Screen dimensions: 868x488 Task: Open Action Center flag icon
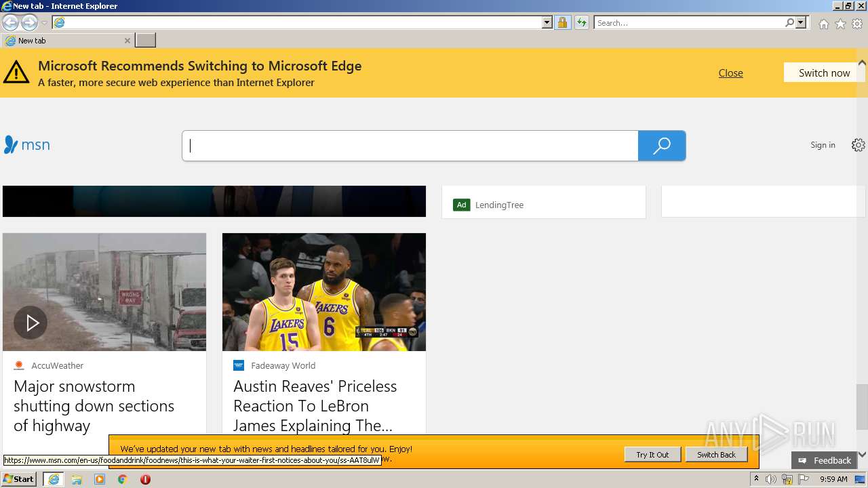click(x=804, y=479)
